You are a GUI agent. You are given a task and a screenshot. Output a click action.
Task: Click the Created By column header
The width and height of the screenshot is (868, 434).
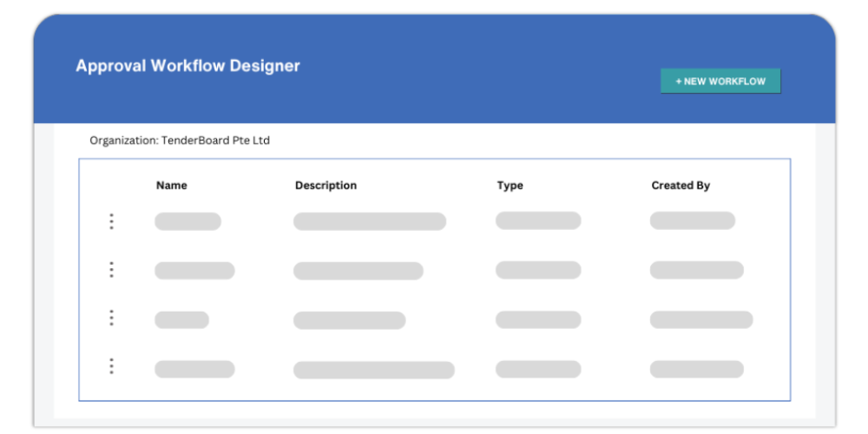click(681, 186)
